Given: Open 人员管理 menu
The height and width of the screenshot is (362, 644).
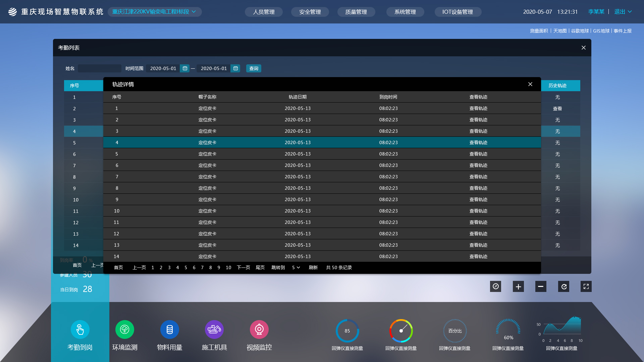Looking at the screenshot, I should (264, 12).
